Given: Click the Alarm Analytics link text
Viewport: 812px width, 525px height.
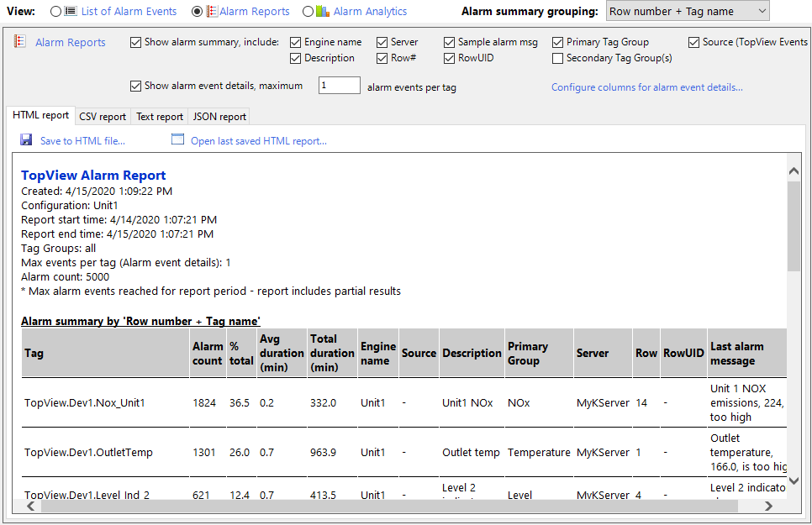Looking at the screenshot, I should tap(370, 12).
